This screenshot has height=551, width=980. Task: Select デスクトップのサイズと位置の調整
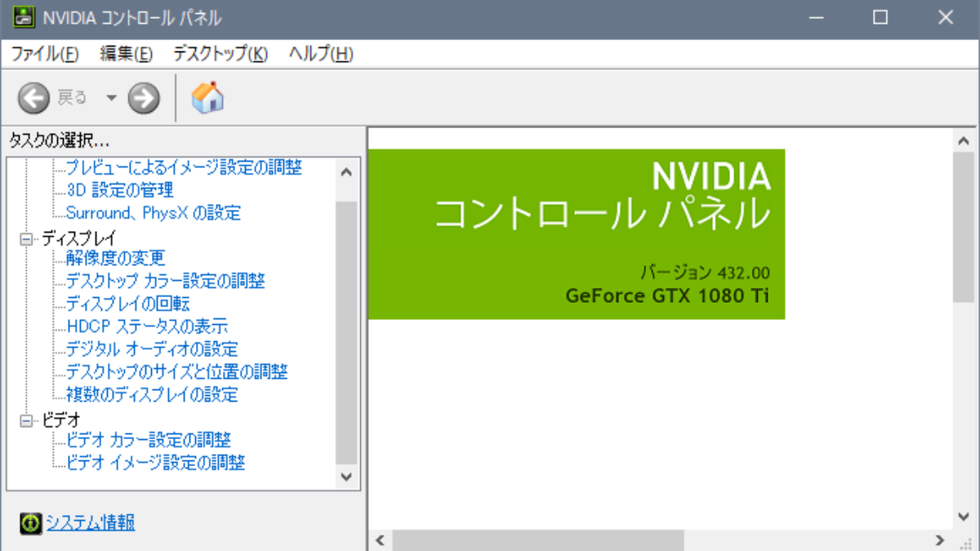[x=176, y=373]
